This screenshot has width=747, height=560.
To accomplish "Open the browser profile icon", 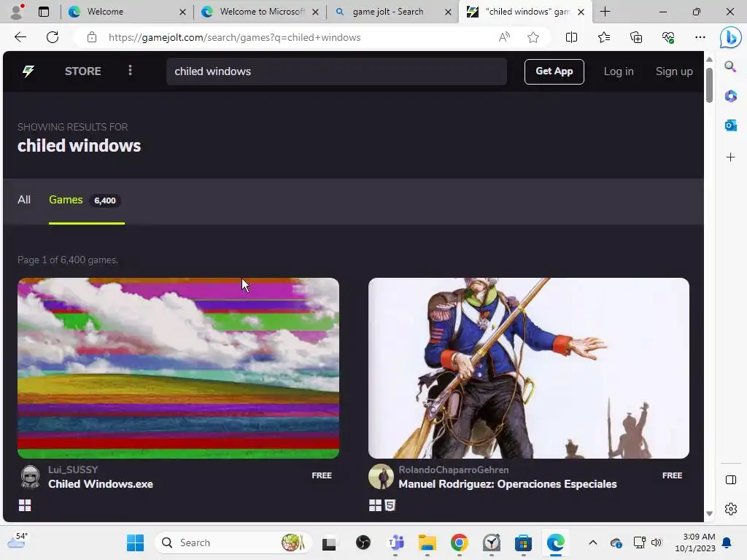I will coord(18,12).
